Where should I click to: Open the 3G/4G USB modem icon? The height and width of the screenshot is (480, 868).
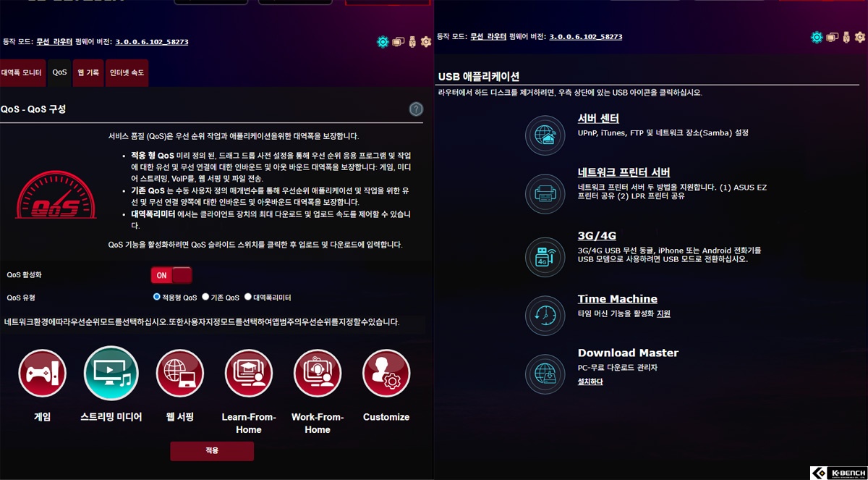pos(545,256)
